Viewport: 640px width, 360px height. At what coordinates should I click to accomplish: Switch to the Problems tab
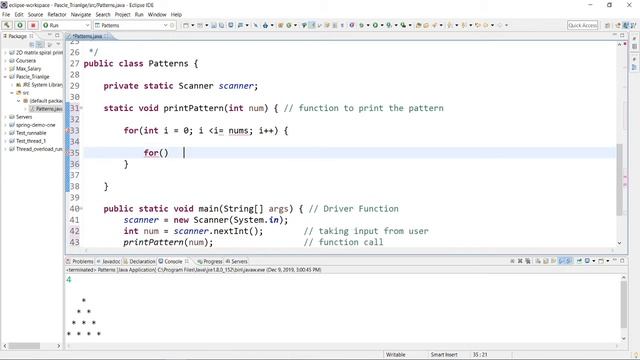(x=80, y=261)
